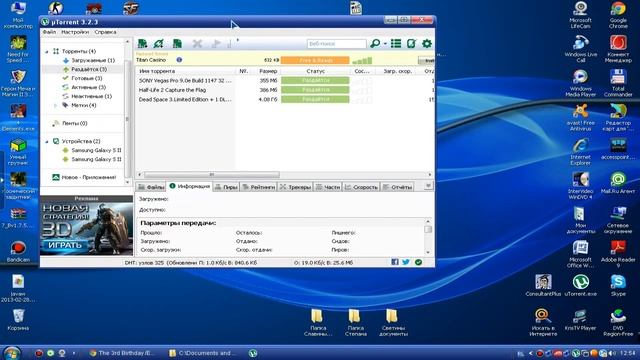Collapse the details pane with the arrow button

(x=428, y=186)
